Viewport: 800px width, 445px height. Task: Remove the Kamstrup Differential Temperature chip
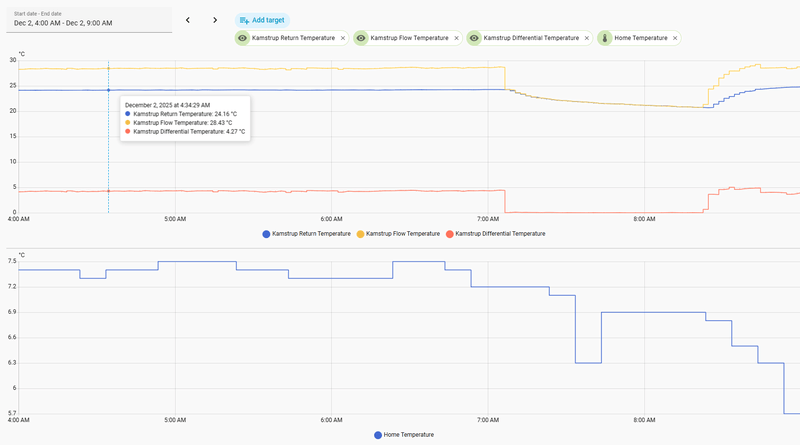pos(587,38)
